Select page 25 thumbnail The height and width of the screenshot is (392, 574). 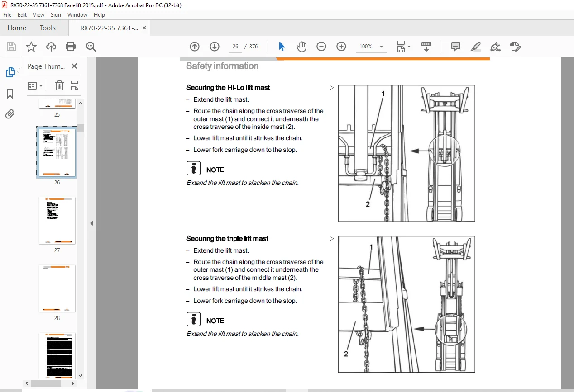click(57, 104)
